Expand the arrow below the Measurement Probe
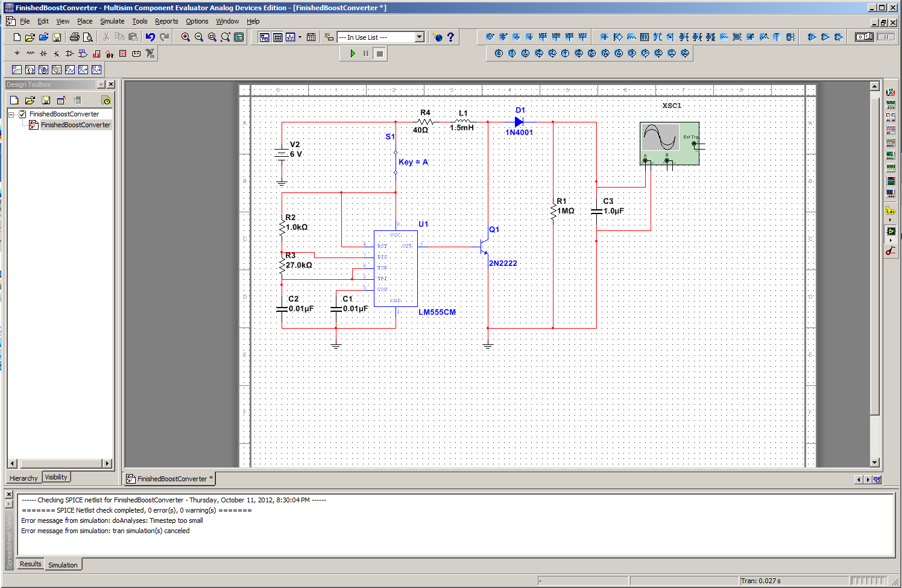Image resolution: width=902 pixels, height=588 pixels. point(891,220)
